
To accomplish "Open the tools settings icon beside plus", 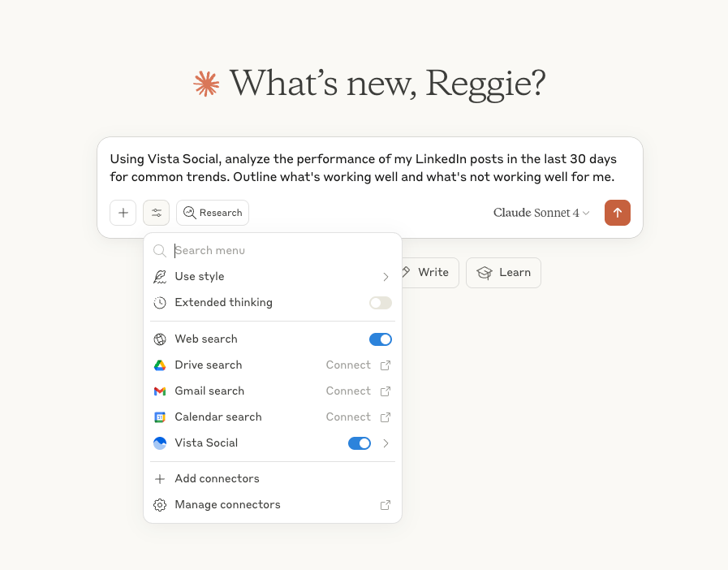I will [x=156, y=213].
